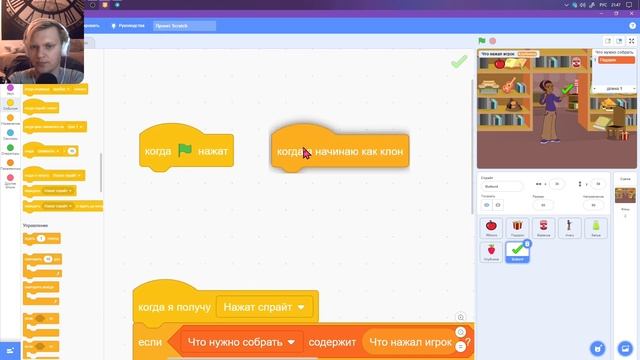Click the volume icon in system tray
The height and width of the screenshot is (360, 640).
(x=583, y=5)
